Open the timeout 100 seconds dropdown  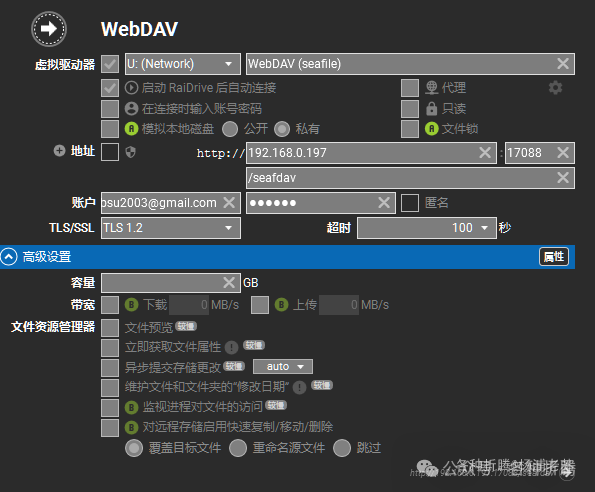(427, 228)
